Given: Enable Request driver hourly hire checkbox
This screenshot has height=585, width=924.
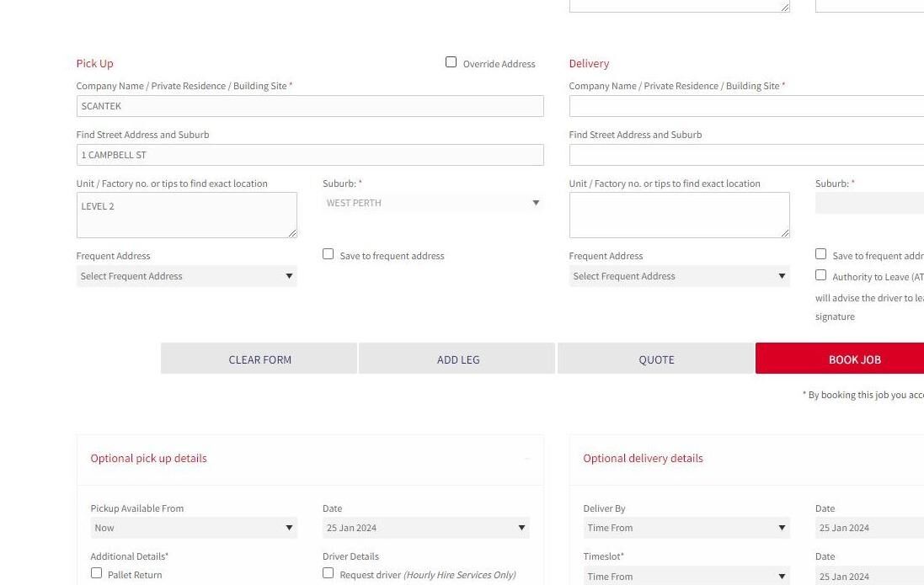Looking at the screenshot, I should [328, 572].
